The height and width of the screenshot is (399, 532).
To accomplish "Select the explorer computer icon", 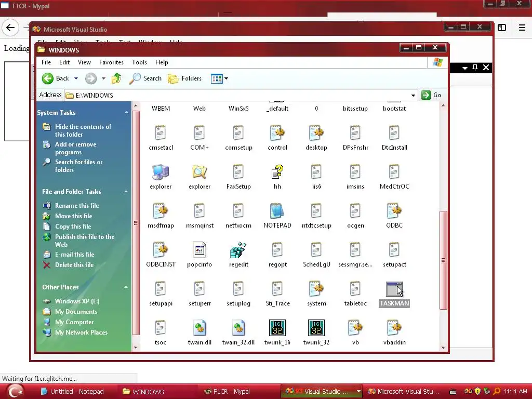I will tap(161, 172).
